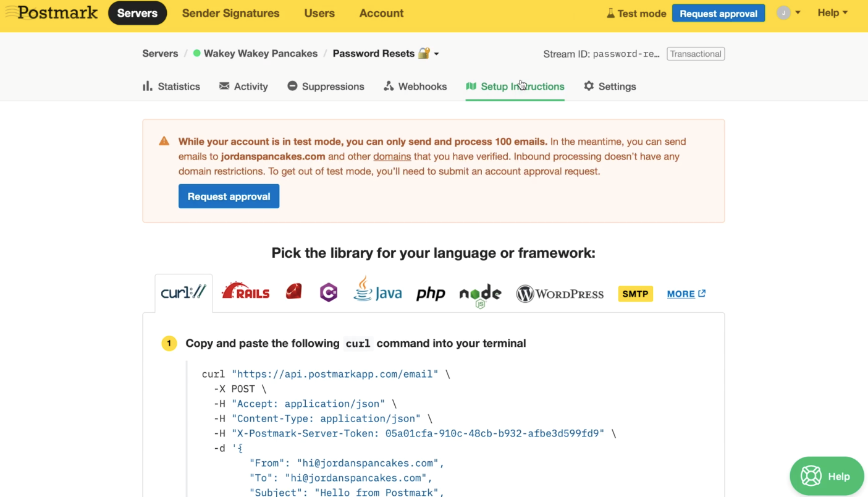Click the green server status dot
The height and width of the screenshot is (497, 868).
tap(197, 53)
